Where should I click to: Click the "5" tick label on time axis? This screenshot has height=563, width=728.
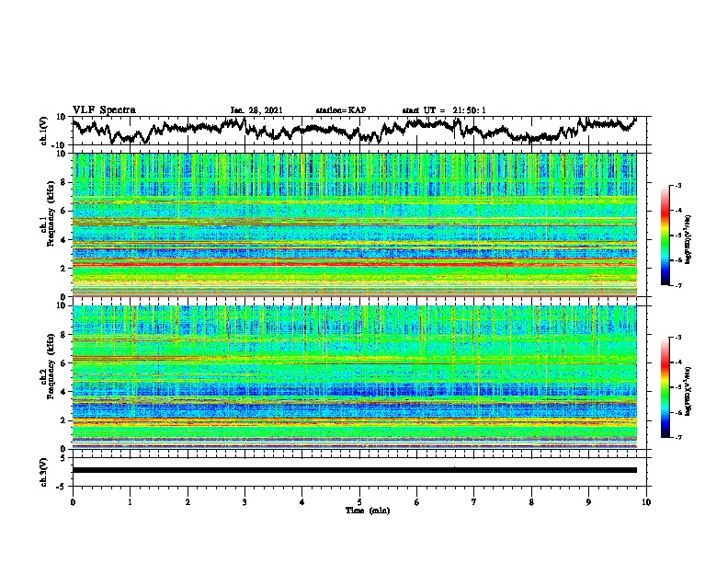pyautogui.click(x=359, y=502)
